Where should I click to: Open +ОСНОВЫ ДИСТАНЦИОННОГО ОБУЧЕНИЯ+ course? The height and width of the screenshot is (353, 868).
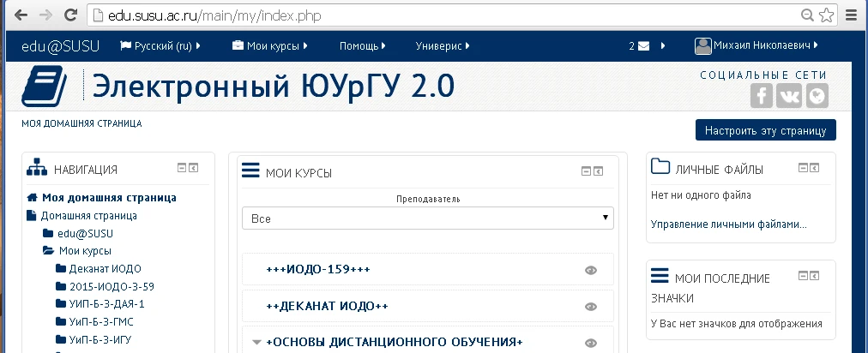coord(395,342)
